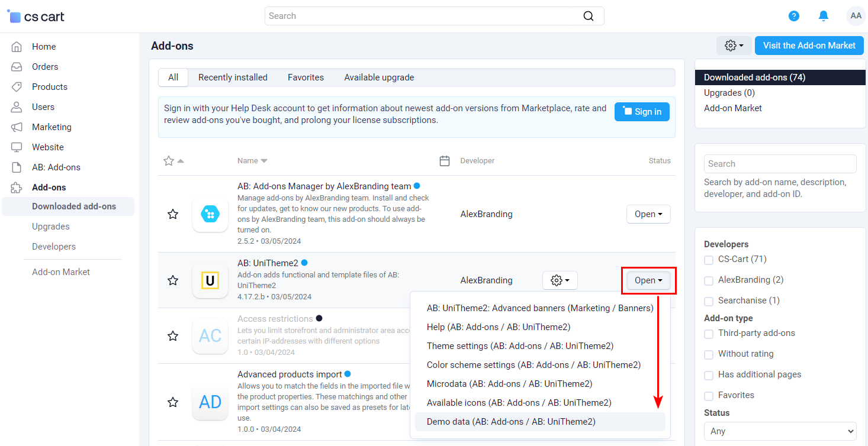Image resolution: width=868 pixels, height=446 pixels.
Task: Click the Sign in button
Action: 642,112
